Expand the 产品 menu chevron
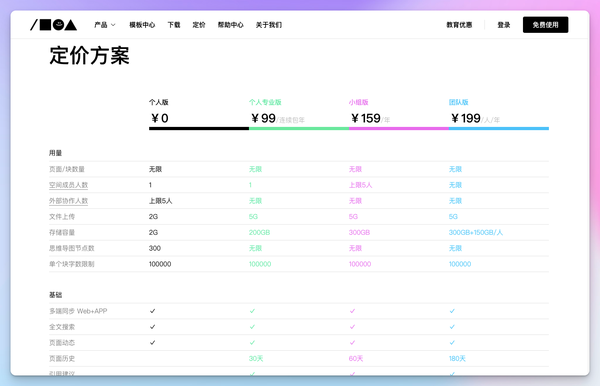This screenshot has height=386, width=600. [x=113, y=25]
